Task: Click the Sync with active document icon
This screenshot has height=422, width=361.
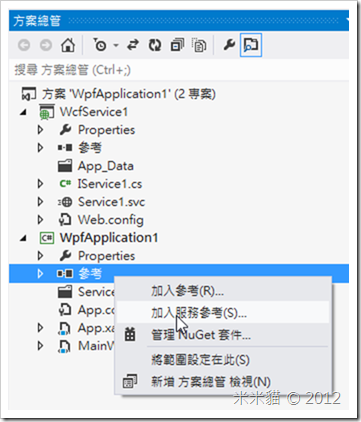Action: coord(133,45)
